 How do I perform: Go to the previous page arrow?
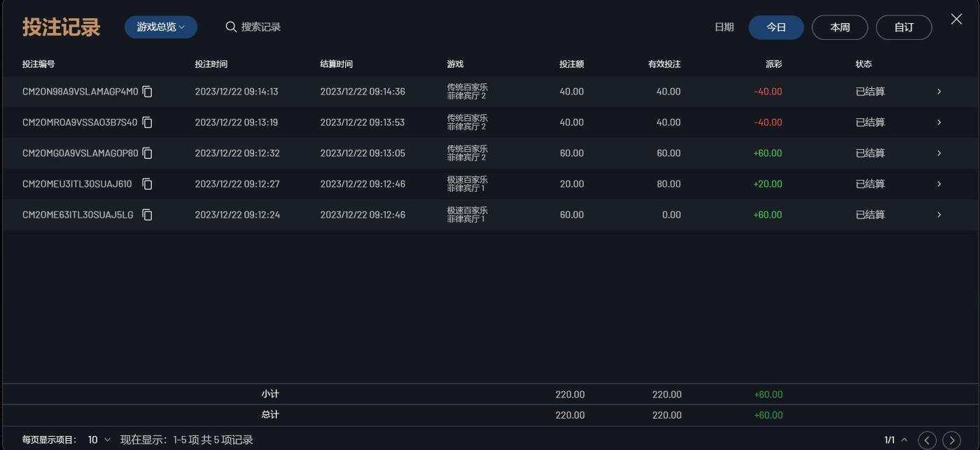tap(927, 440)
